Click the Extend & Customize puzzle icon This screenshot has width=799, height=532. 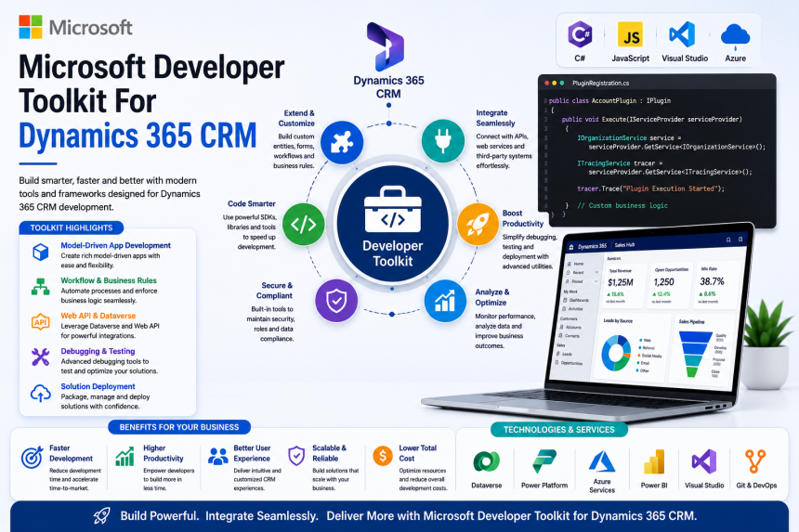pos(341,143)
